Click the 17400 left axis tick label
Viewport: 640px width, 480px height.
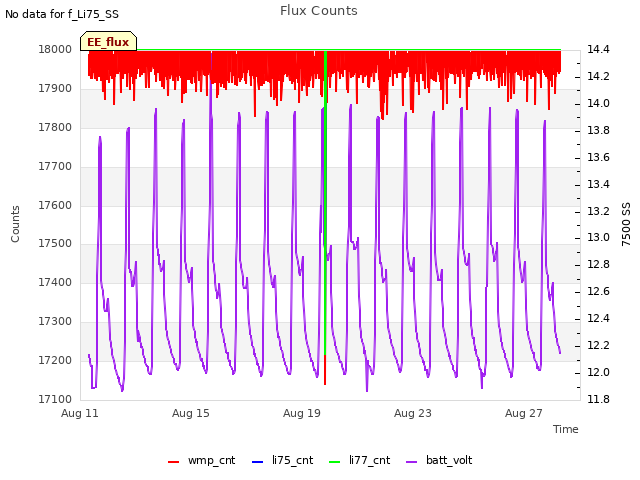pos(55,282)
